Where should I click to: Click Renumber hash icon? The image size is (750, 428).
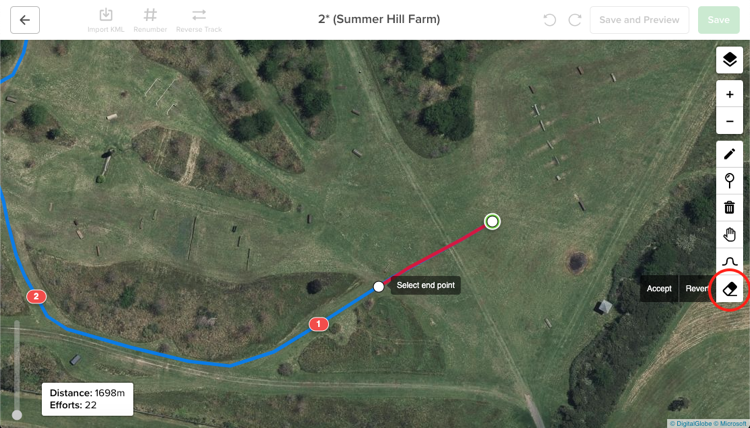click(150, 21)
